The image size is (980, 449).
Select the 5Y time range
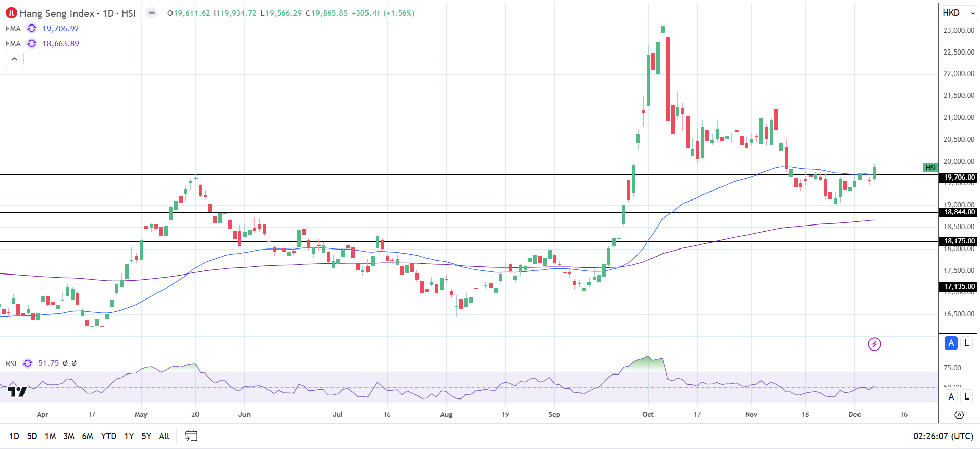tap(146, 436)
